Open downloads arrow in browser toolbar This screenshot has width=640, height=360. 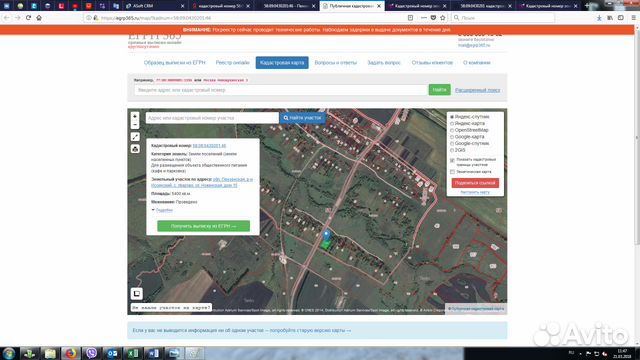point(599,18)
